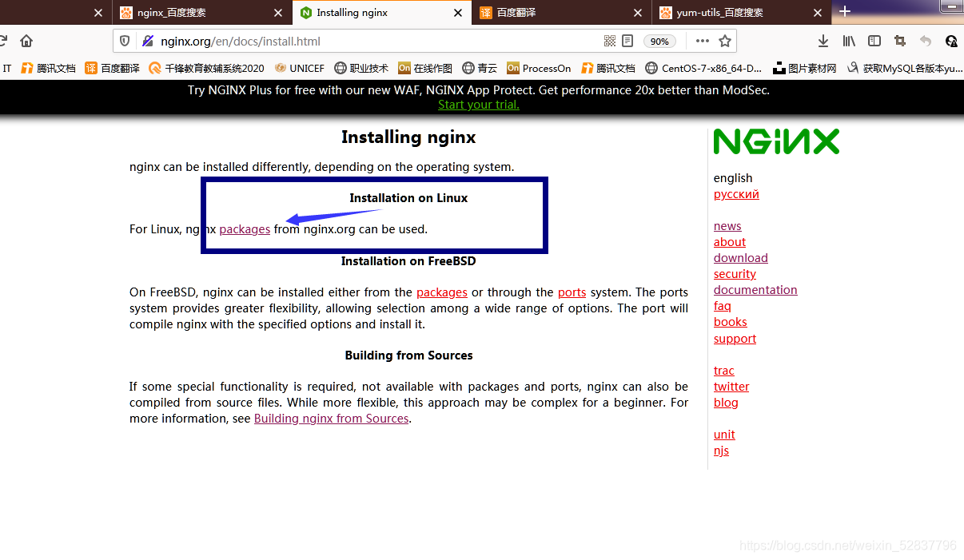
Task: Select the Installing nginx tab
Action: point(382,13)
